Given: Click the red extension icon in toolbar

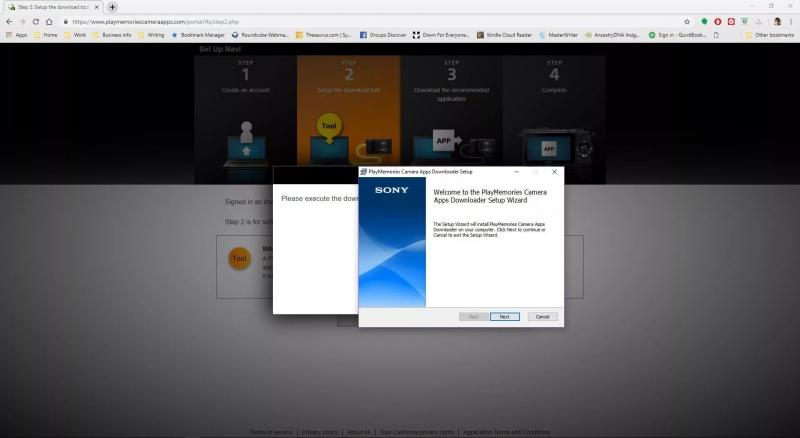Looking at the screenshot, I should coord(717,21).
